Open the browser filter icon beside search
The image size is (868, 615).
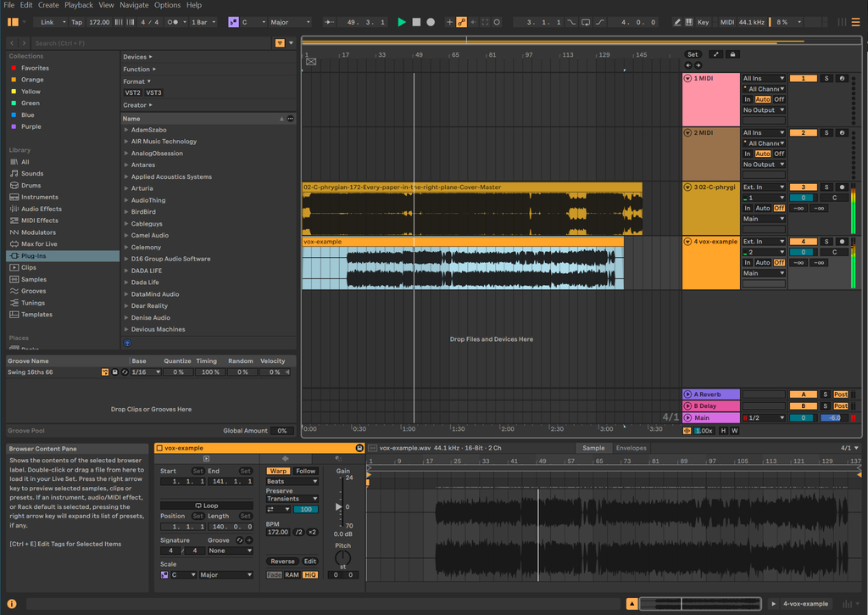(280, 43)
